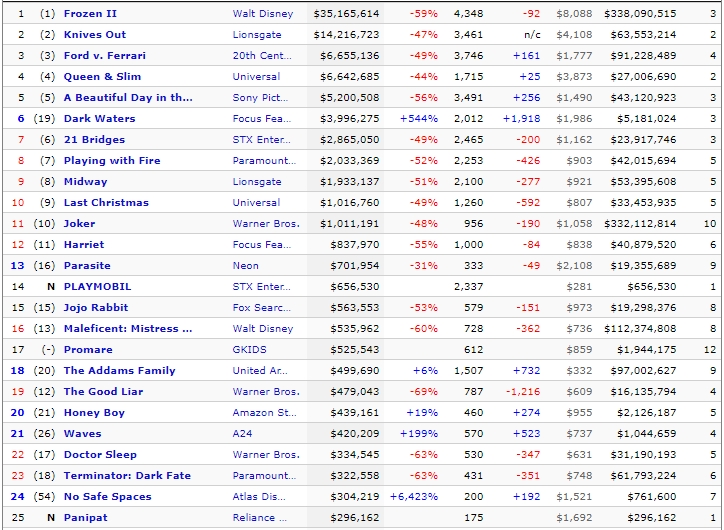Select Panipat weekend gross $296,162
The width and height of the screenshot is (724, 530).
[355, 518]
